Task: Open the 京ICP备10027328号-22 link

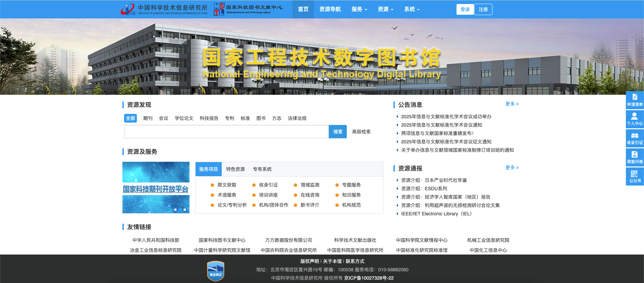Action: [369, 278]
